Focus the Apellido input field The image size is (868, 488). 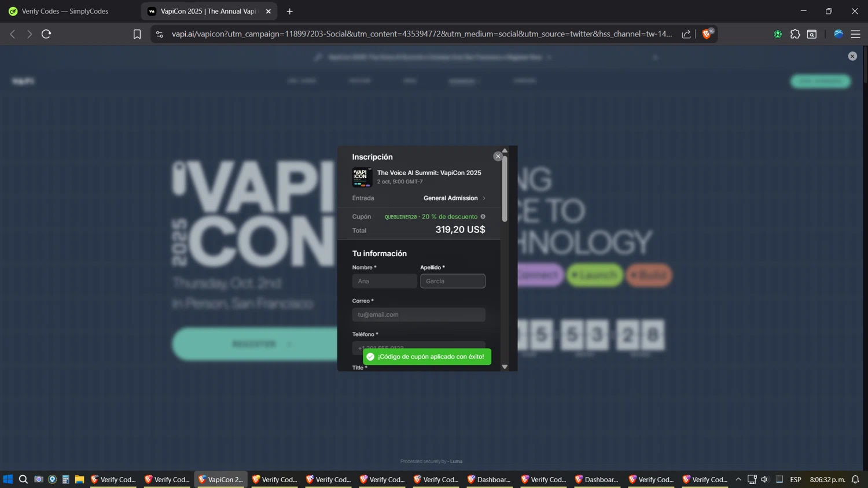(x=453, y=281)
